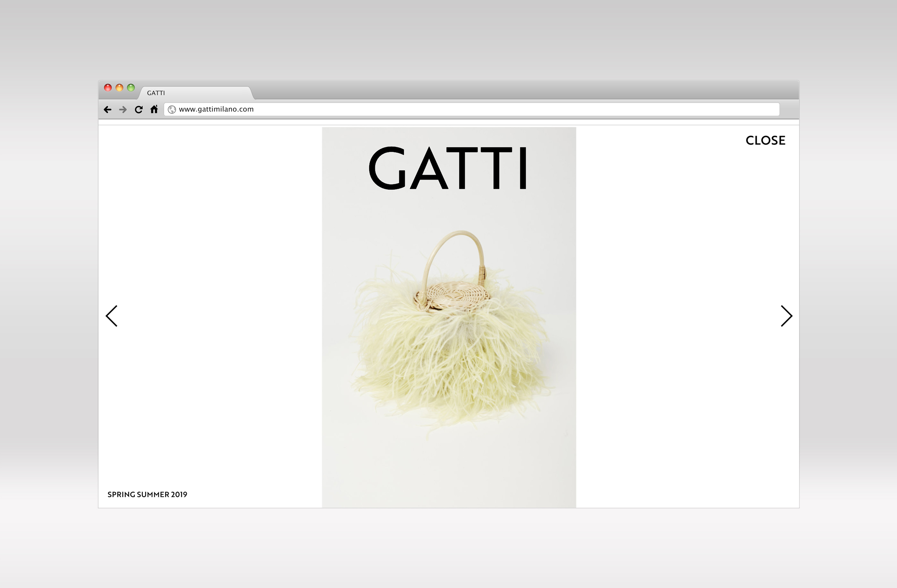897x588 pixels.
Task: Click the browser forward arrow
Action: click(x=123, y=110)
